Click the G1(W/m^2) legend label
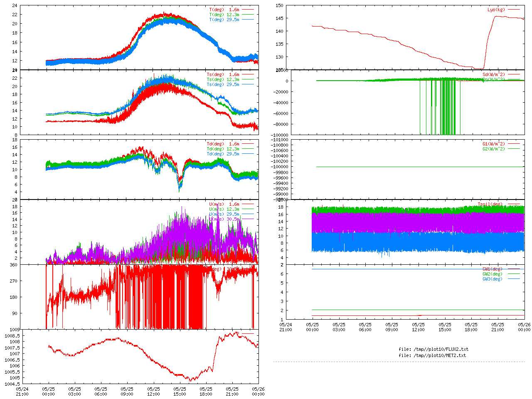The height and width of the screenshot is (399, 532). click(494, 144)
